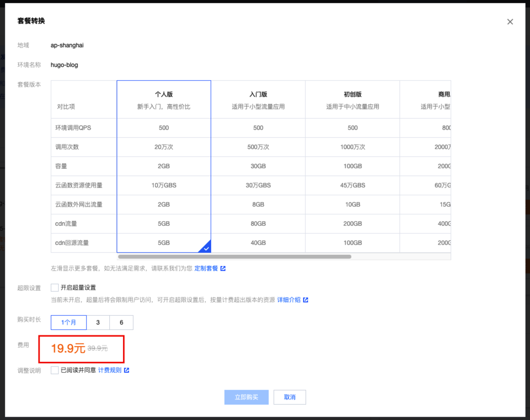
Task: Click external link icon beside 定制套餐
Action: click(223, 269)
